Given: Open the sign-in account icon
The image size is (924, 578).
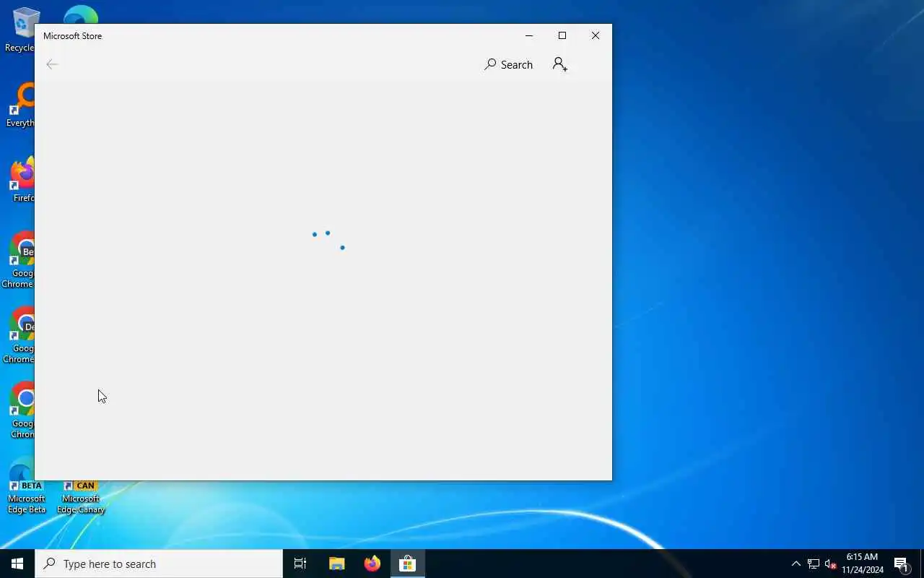Looking at the screenshot, I should click(x=560, y=64).
